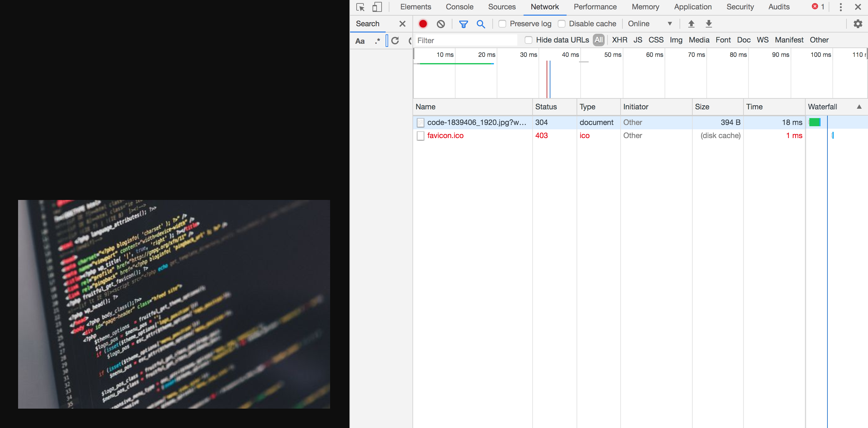868x428 pixels.
Task: Toggle the device toolbar icon
Action: coord(377,7)
